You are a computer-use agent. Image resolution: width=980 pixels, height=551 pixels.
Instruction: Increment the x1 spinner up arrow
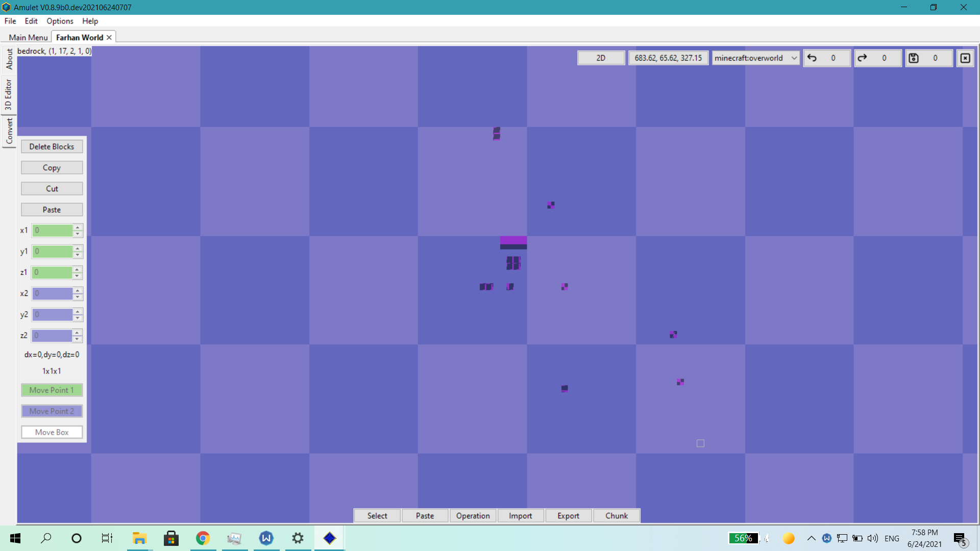point(78,227)
